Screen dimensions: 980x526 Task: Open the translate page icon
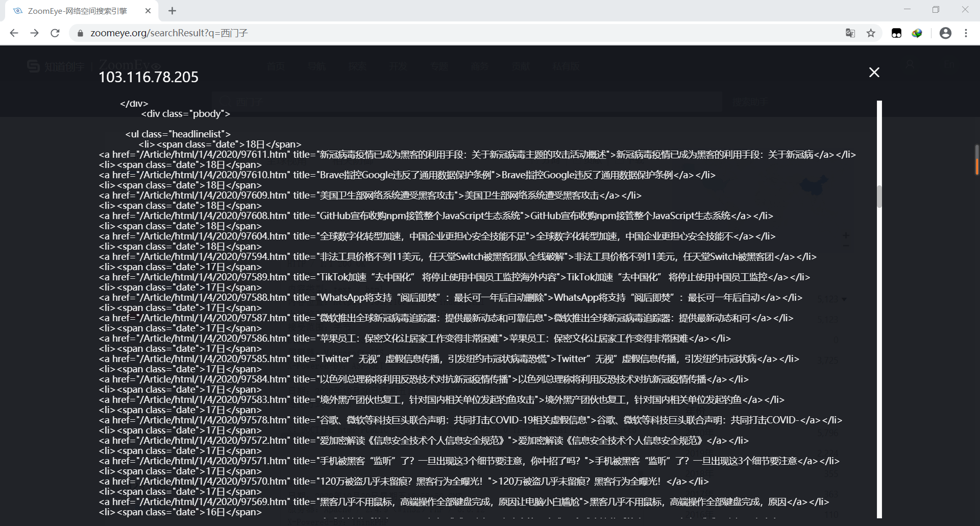pyautogui.click(x=850, y=33)
